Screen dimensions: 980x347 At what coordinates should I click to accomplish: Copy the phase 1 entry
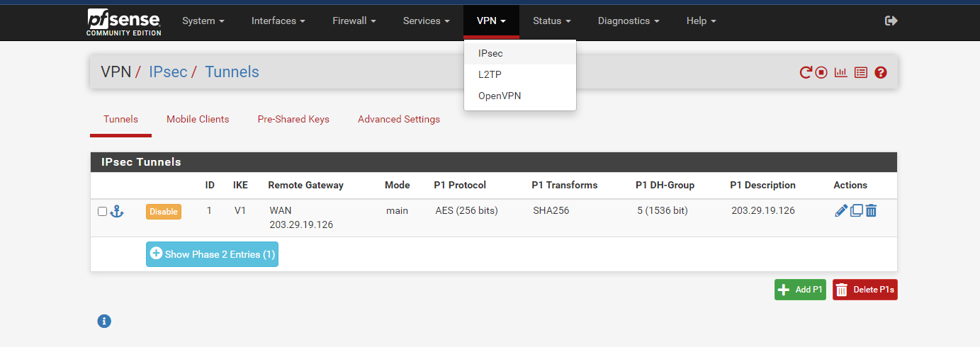(857, 210)
